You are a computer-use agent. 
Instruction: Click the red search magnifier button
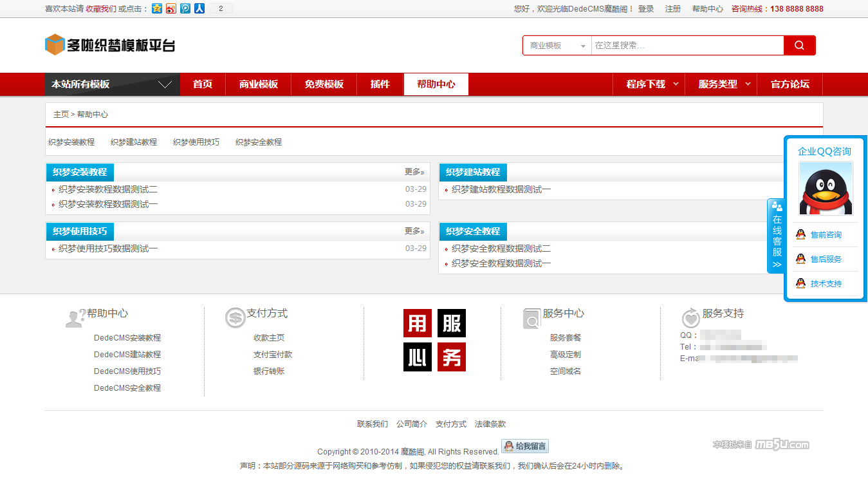click(x=799, y=46)
